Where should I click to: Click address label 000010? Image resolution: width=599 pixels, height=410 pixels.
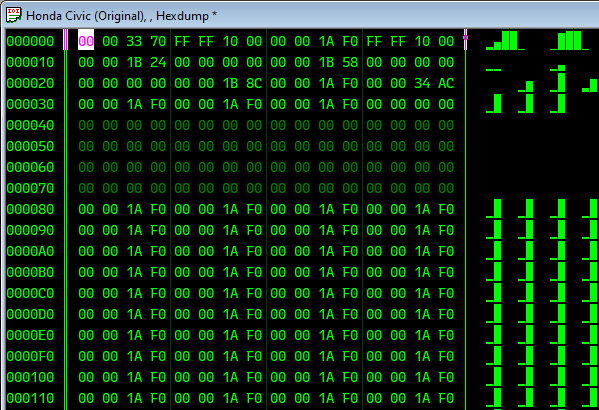click(30, 62)
